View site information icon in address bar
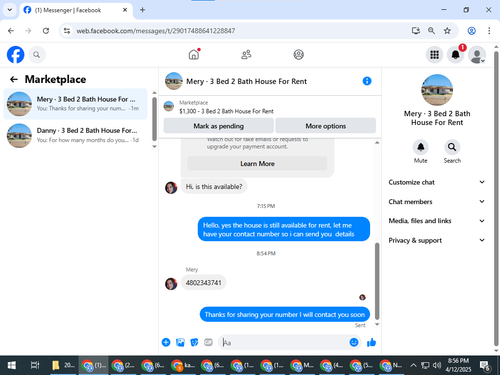This screenshot has height=375, width=500. click(x=67, y=31)
